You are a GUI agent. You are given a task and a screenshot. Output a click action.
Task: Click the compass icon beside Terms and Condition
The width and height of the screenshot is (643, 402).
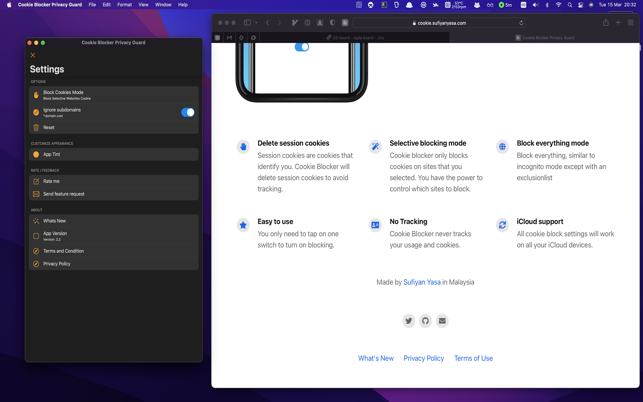36,251
